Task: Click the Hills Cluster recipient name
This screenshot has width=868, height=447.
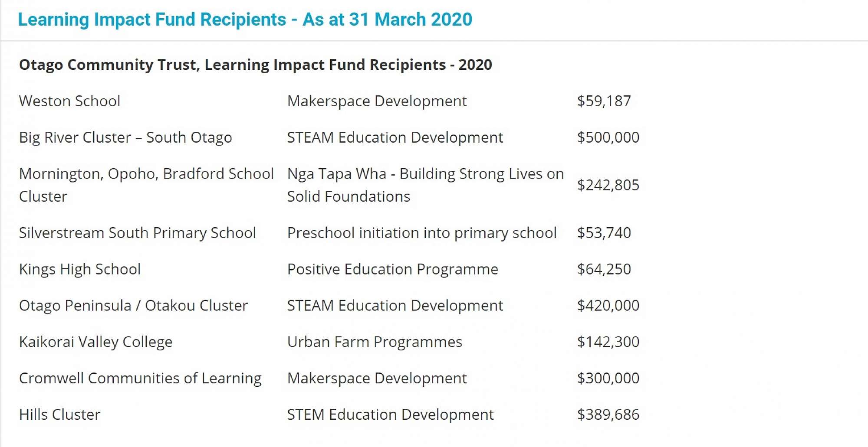Action: (x=59, y=415)
